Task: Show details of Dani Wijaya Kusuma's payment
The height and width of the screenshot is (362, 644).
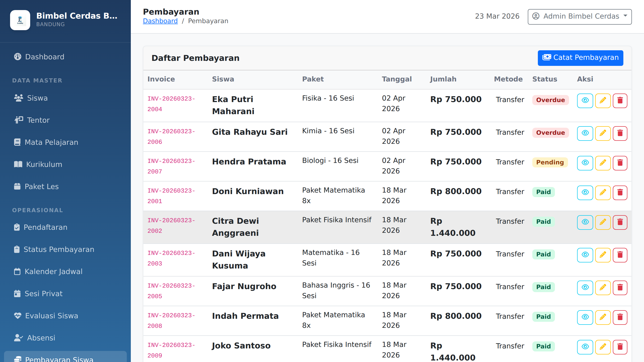Action: click(x=585, y=255)
